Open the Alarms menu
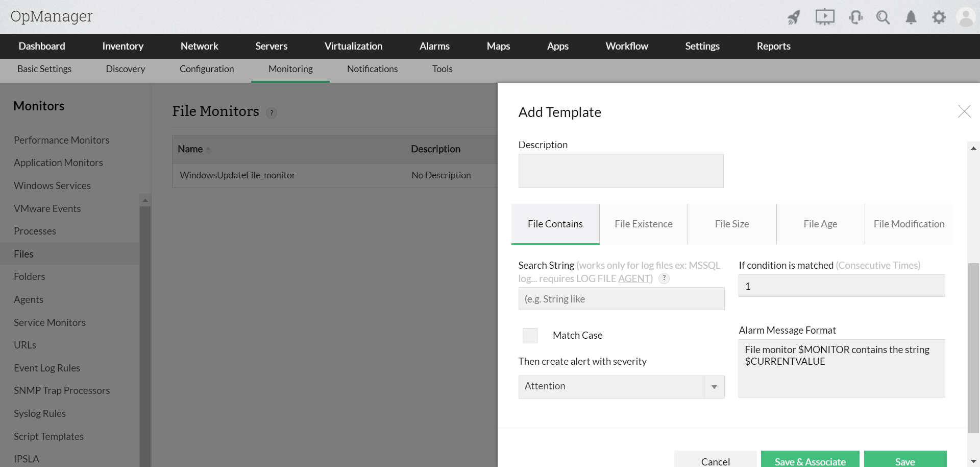This screenshot has width=980, height=467. coord(434,46)
